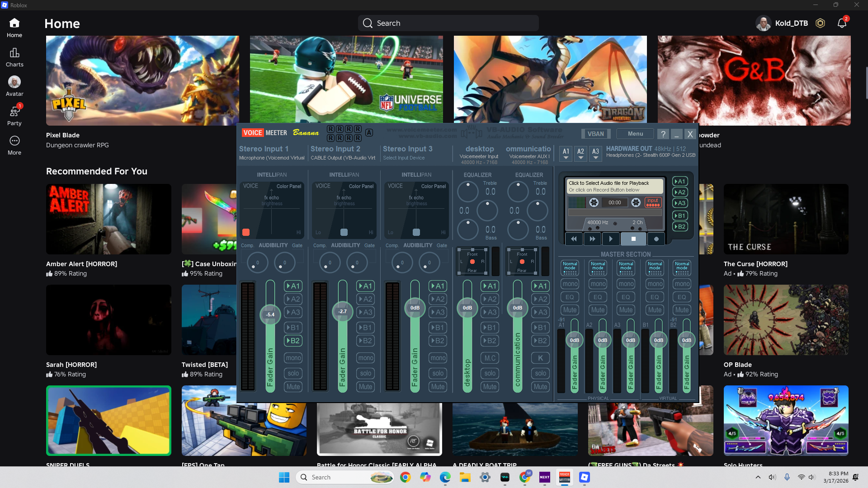868x488 pixels.
Task: Toggle mono on the Stereo Input 1 strip
Action: click(293, 358)
